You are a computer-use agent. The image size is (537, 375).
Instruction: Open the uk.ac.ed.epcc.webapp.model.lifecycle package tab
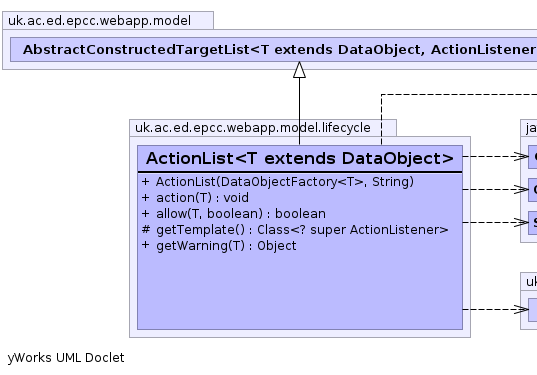click(x=263, y=128)
